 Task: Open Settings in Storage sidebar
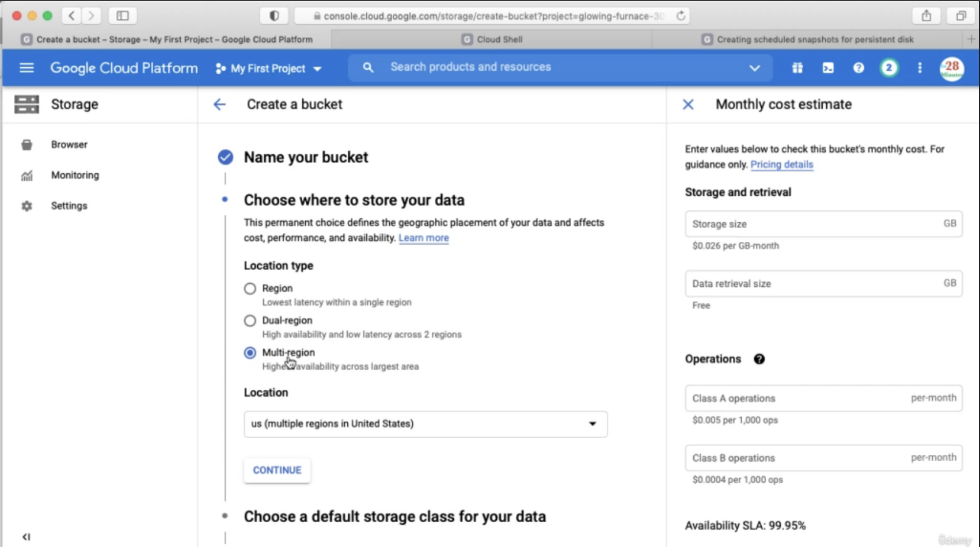(x=69, y=206)
